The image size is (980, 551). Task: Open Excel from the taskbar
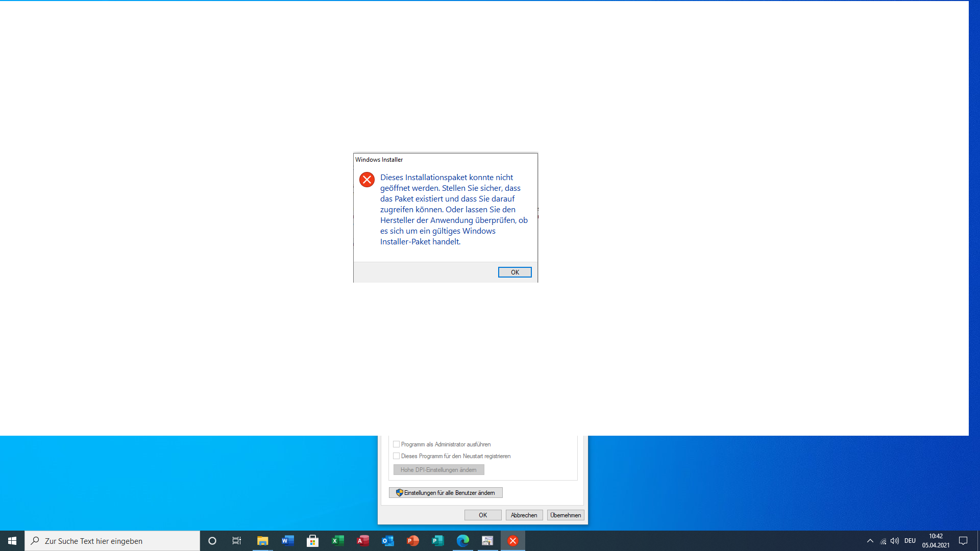(337, 540)
